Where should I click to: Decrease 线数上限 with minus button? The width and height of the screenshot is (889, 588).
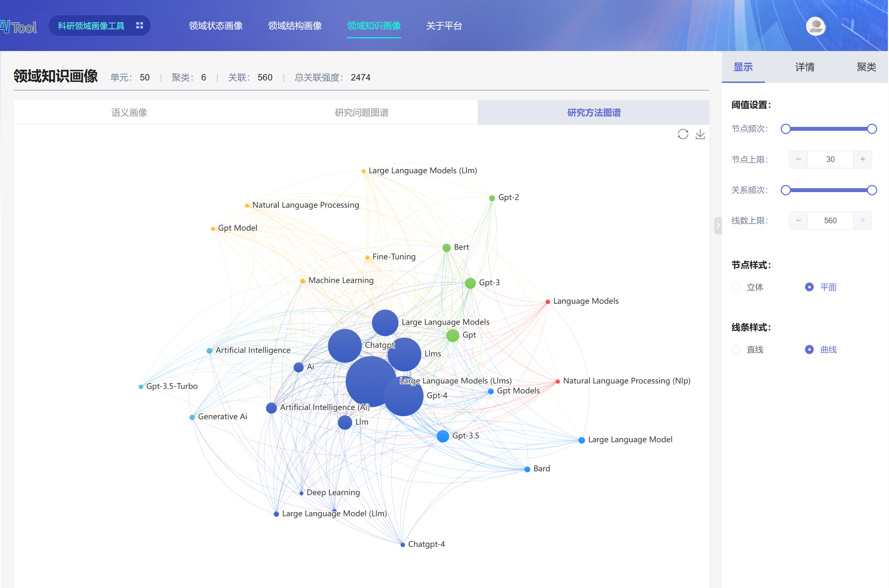tap(798, 220)
